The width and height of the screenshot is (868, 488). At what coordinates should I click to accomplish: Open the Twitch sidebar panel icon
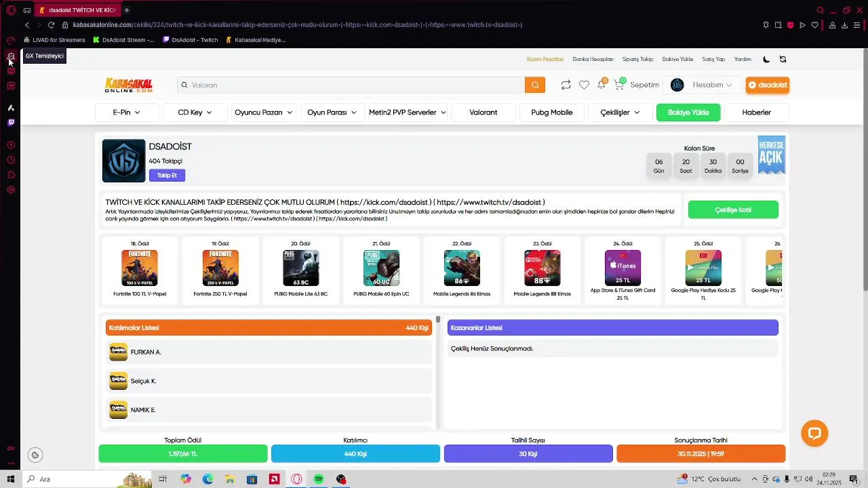coord(11,123)
